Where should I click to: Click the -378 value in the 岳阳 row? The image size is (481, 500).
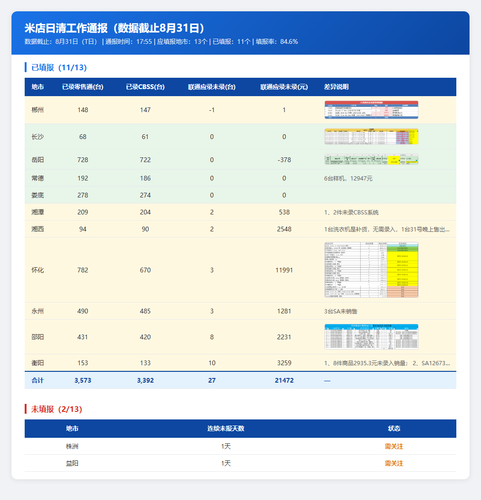tap(284, 160)
